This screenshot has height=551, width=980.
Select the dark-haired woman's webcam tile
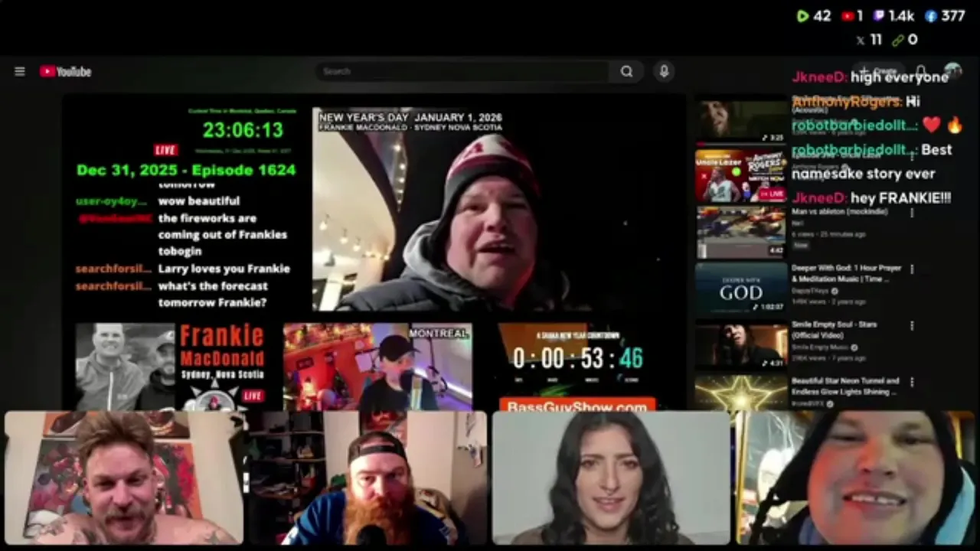click(611, 478)
